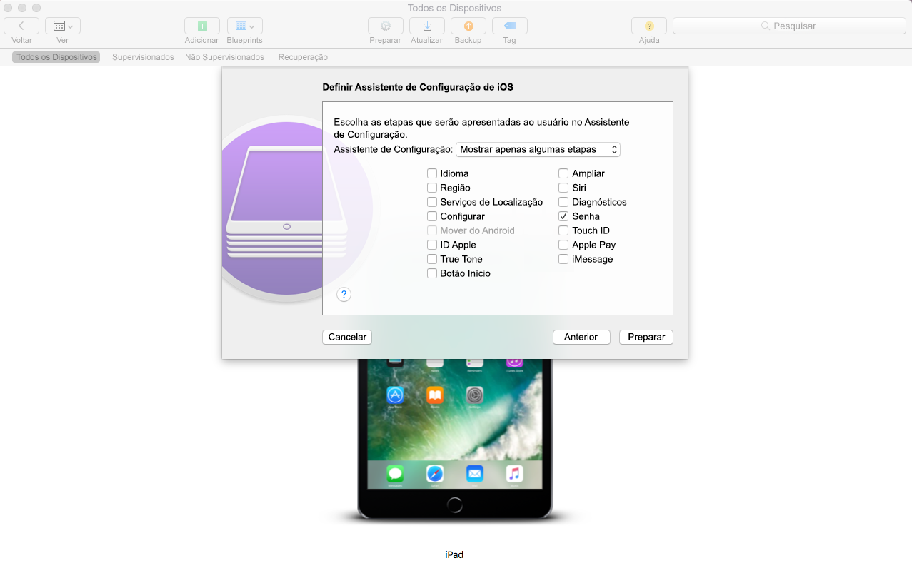Click the Voltar back arrow icon

pyautogui.click(x=21, y=26)
